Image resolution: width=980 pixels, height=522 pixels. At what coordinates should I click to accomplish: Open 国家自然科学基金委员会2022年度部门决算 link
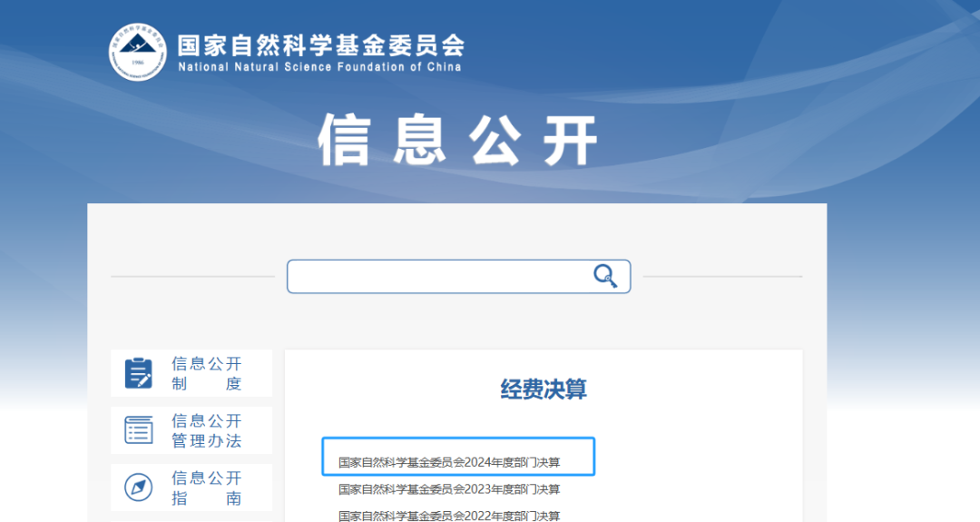(x=449, y=516)
